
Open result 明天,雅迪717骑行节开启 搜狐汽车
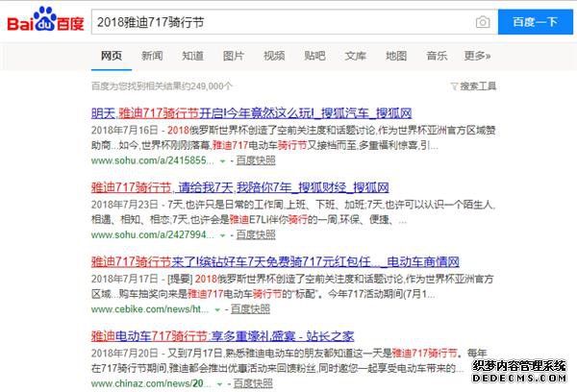251,113
